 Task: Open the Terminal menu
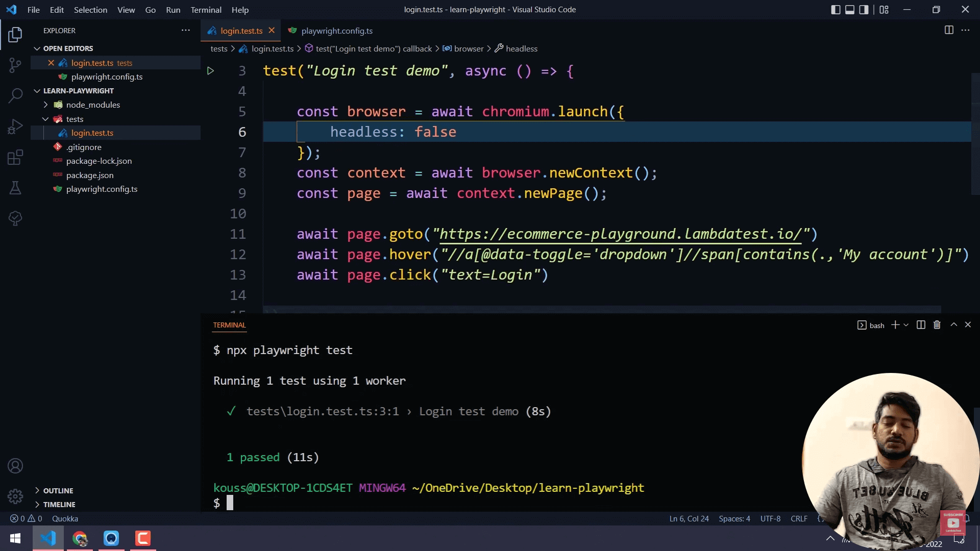click(206, 10)
